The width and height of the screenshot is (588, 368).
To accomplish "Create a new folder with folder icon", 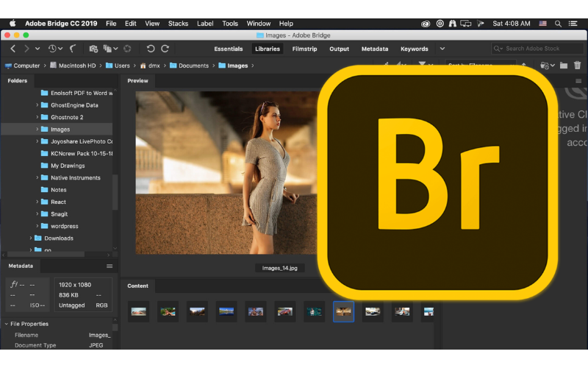I will point(564,66).
